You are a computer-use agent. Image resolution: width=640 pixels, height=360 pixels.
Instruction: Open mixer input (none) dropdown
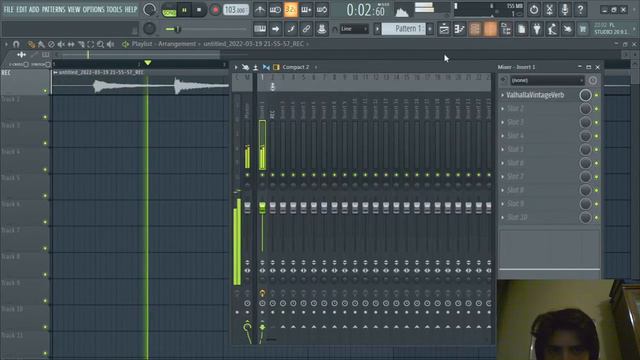coord(547,80)
